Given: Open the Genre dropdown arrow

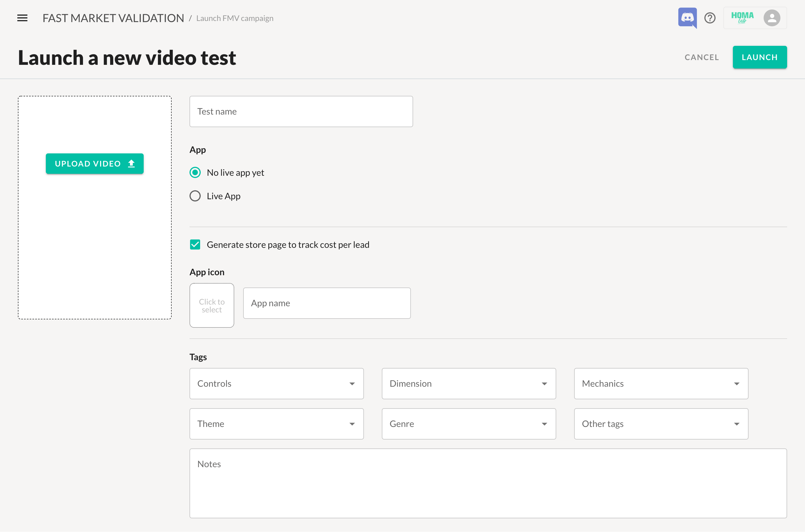Looking at the screenshot, I should pos(544,424).
